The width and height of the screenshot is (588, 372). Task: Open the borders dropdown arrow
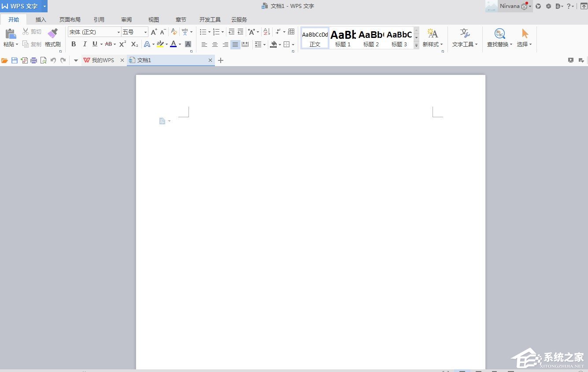(293, 45)
